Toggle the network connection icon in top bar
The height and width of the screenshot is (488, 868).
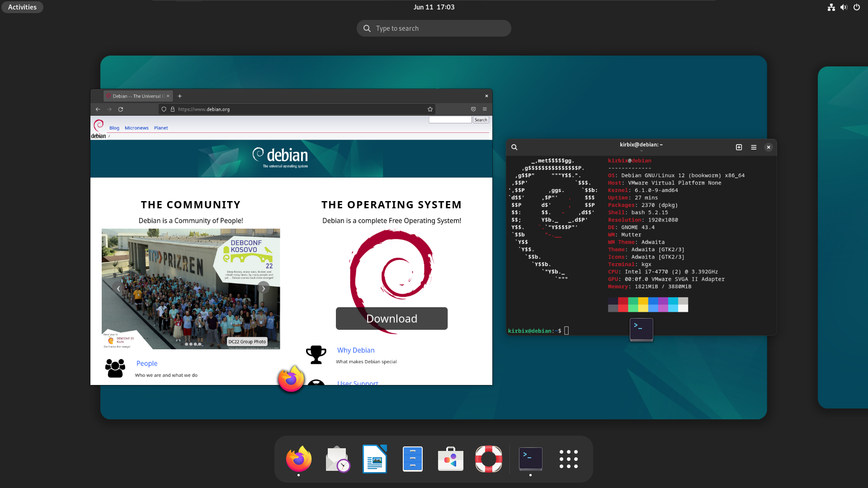831,7
